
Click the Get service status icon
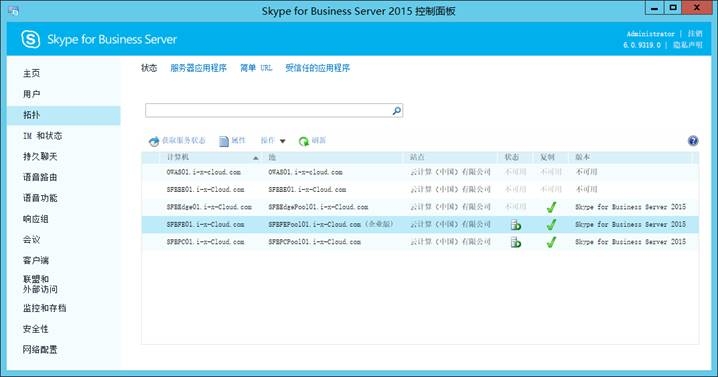154,141
